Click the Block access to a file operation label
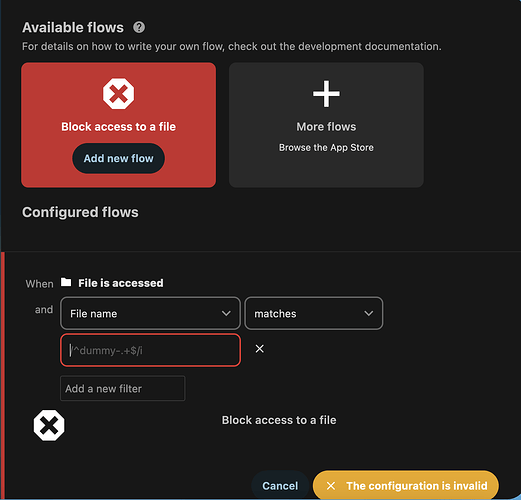 (279, 420)
